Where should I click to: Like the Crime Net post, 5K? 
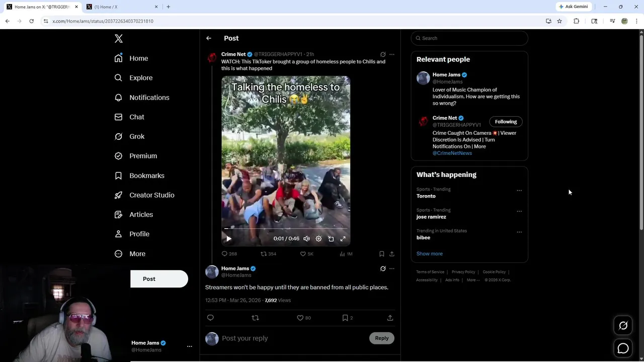[307, 254]
